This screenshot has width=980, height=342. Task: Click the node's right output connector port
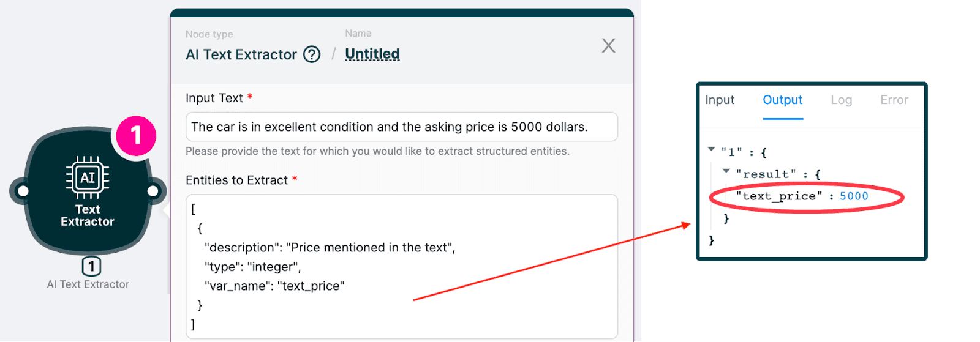pos(153,191)
